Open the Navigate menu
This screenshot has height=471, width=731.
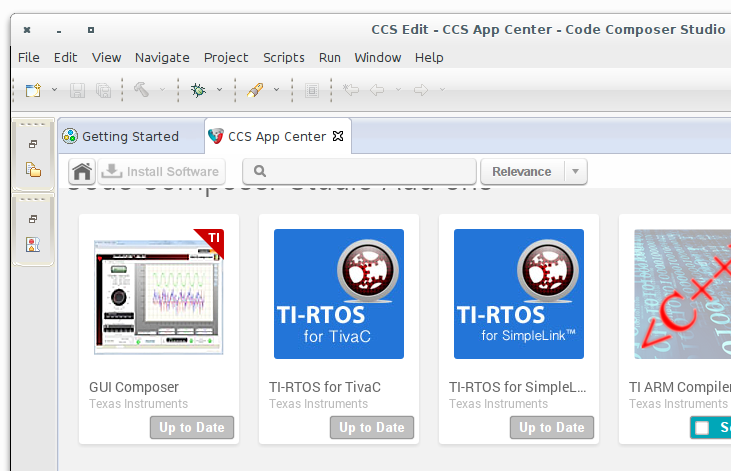162,57
